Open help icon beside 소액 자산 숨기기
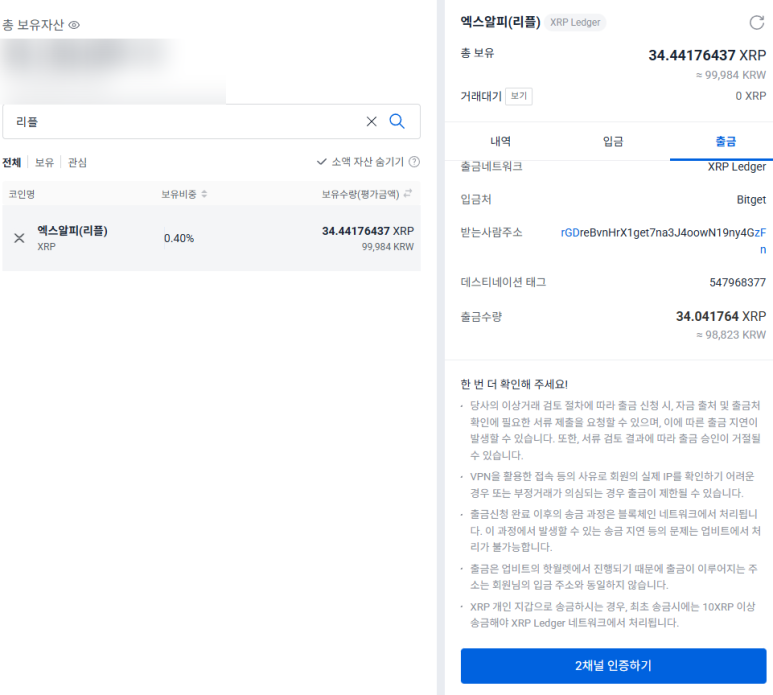The height and width of the screenshot is (695, 773). click(x=415, y=162)
